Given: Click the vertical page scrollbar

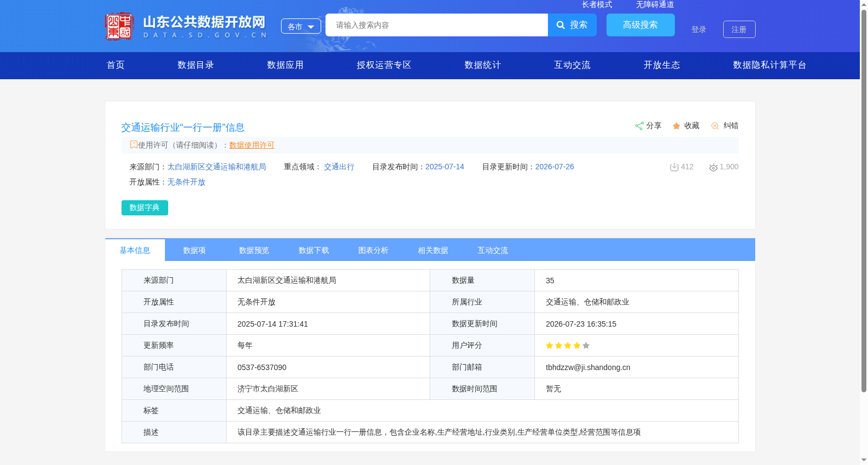Looking at the screenshot, I should pos(864,201).
